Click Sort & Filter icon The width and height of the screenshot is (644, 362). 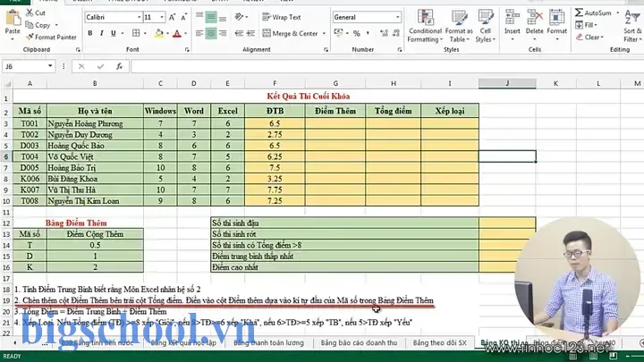pyautogui.click(x=632, y=26)
